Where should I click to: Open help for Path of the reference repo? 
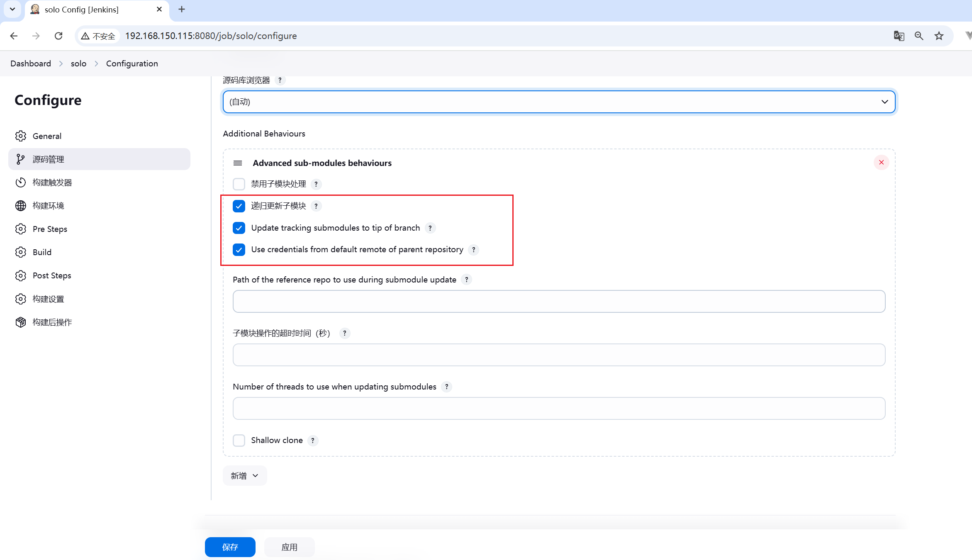(x=467, y=280)
